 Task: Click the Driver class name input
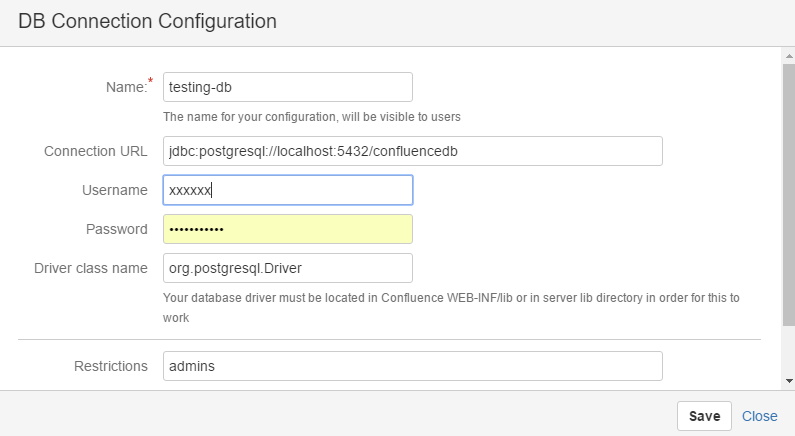coord(287,268)
